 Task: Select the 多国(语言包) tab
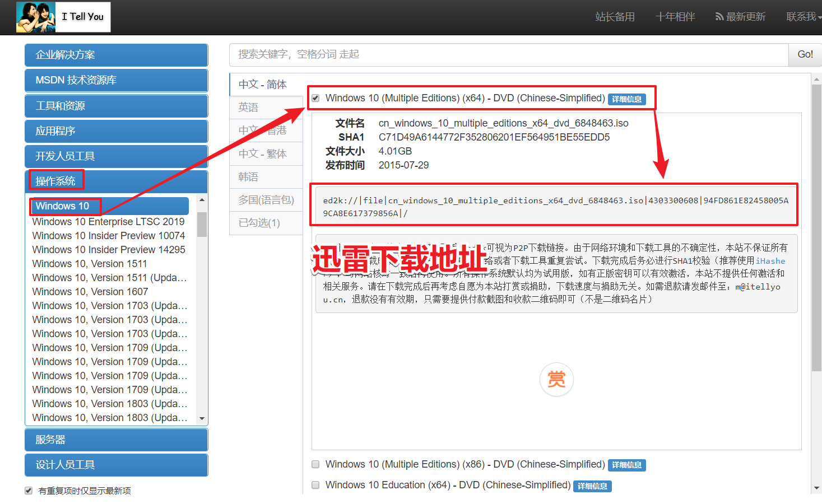pyautogui.click(x=266, y=200)
